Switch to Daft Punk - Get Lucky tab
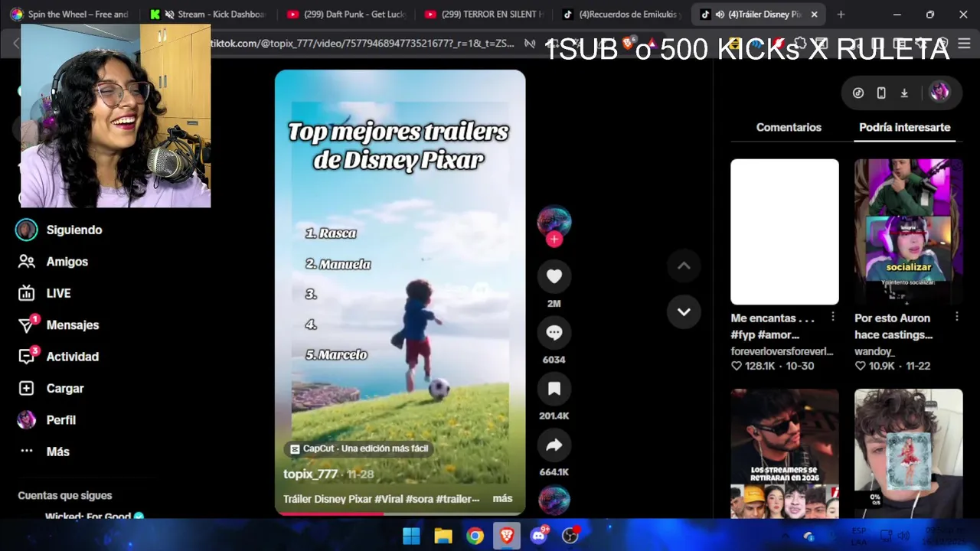The image size is (980, 551). tap(346, 15)
